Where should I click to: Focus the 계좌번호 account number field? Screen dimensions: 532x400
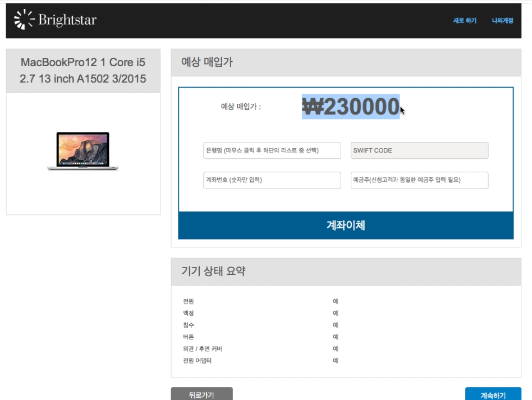[272, 180]
